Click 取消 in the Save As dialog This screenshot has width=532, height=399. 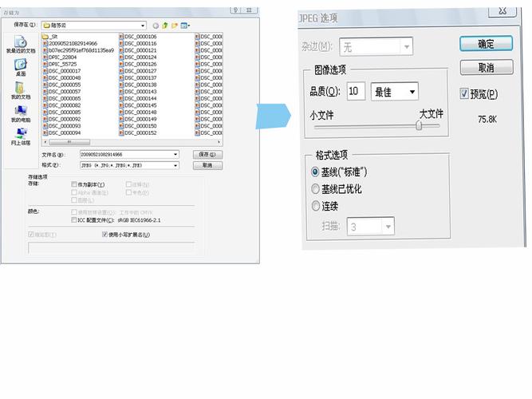pyautogui.click(x=207, y=165)
